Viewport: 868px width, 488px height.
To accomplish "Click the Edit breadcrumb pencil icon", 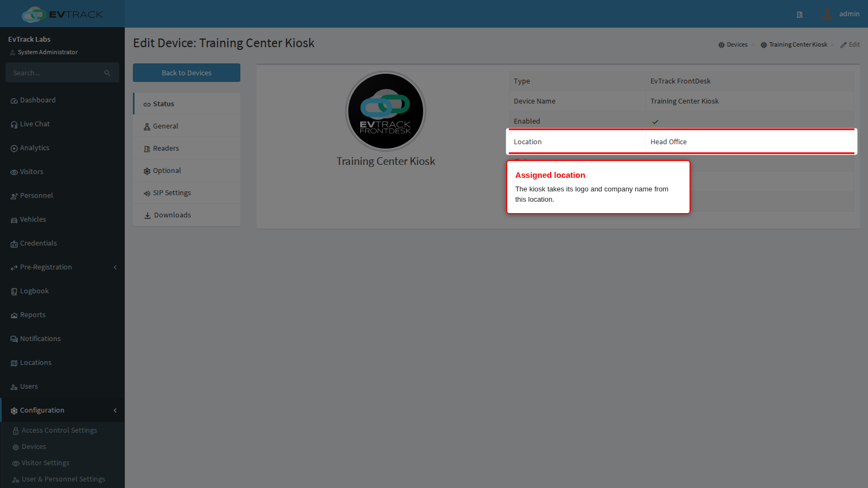I will point(844,45).
